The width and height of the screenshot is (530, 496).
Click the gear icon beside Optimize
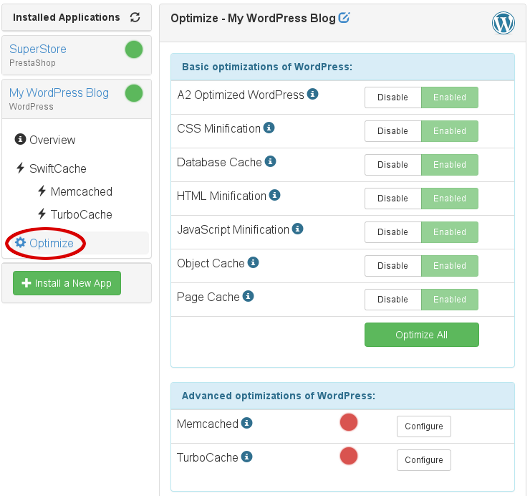point(20,242)
